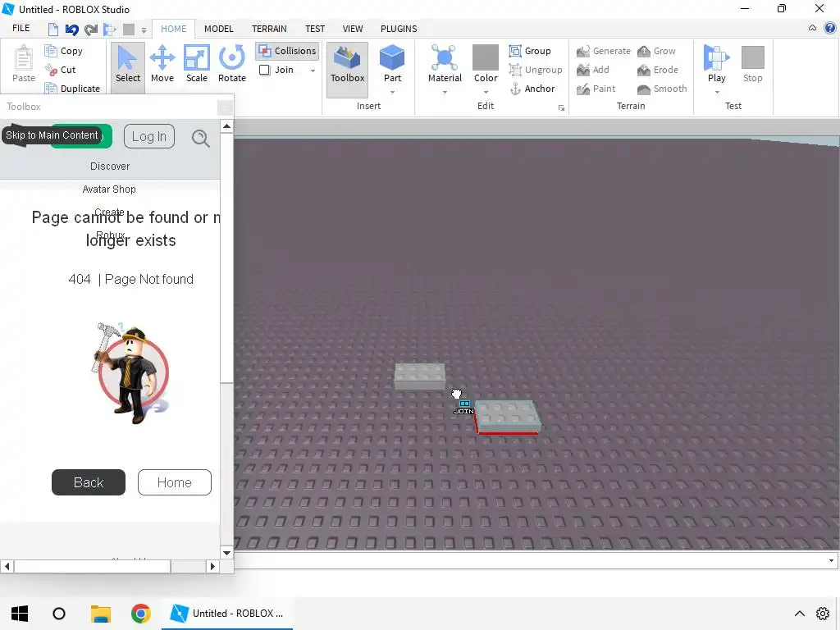Undo the last action
The width and height of the screenshot is (840, 630).
72,30
